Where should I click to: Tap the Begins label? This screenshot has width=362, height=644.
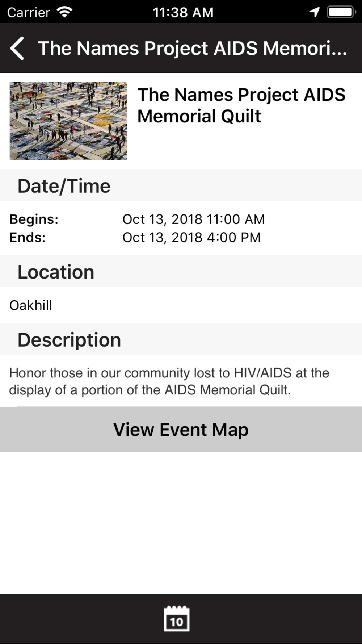pyautogui.click(x=34, y=219)
